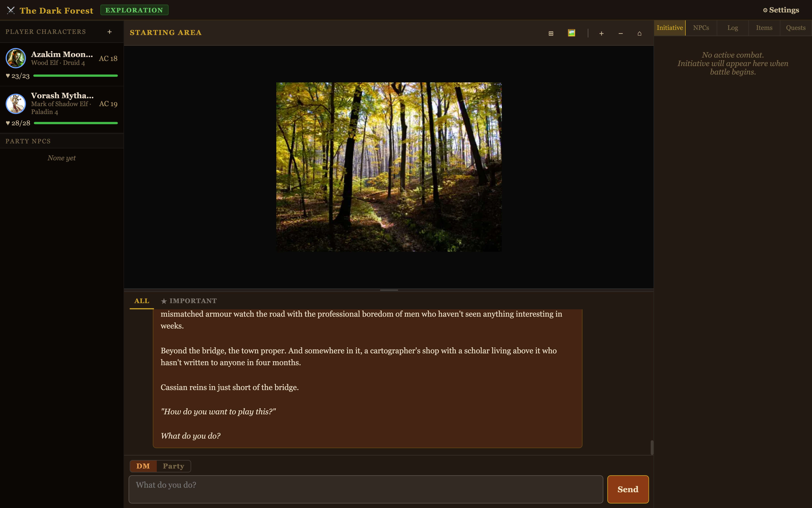Zoom in the map with plus button
The width and height of the screenshot is (812, 508).
click(601, 33)
